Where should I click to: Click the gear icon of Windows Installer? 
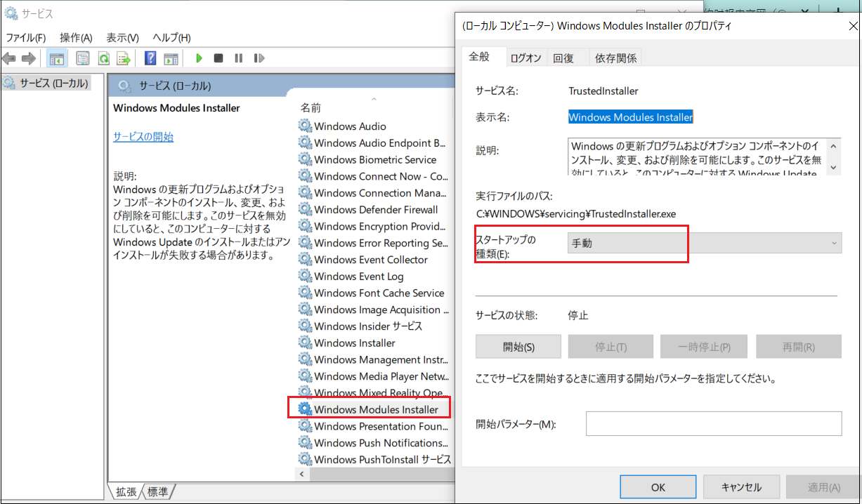(305, 343)
